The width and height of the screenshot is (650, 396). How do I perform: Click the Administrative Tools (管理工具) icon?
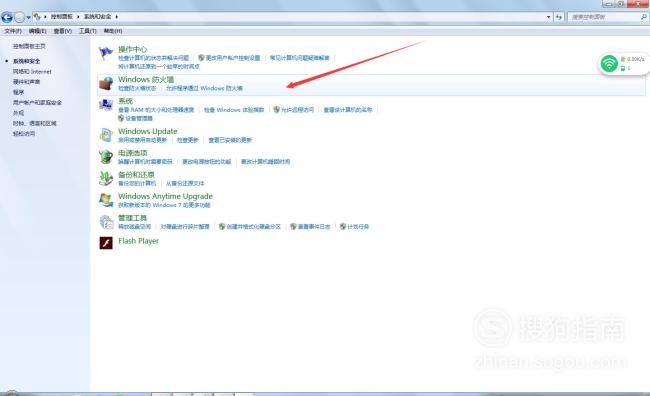106,222
